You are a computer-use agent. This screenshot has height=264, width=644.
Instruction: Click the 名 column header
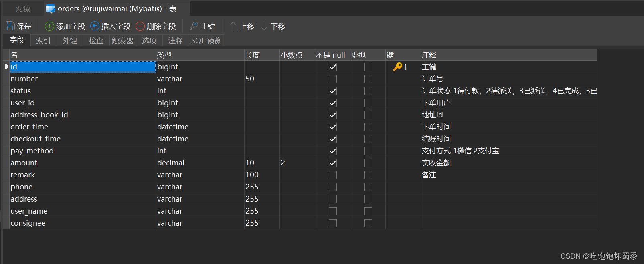pyautogui.click(x=83, y=55)
